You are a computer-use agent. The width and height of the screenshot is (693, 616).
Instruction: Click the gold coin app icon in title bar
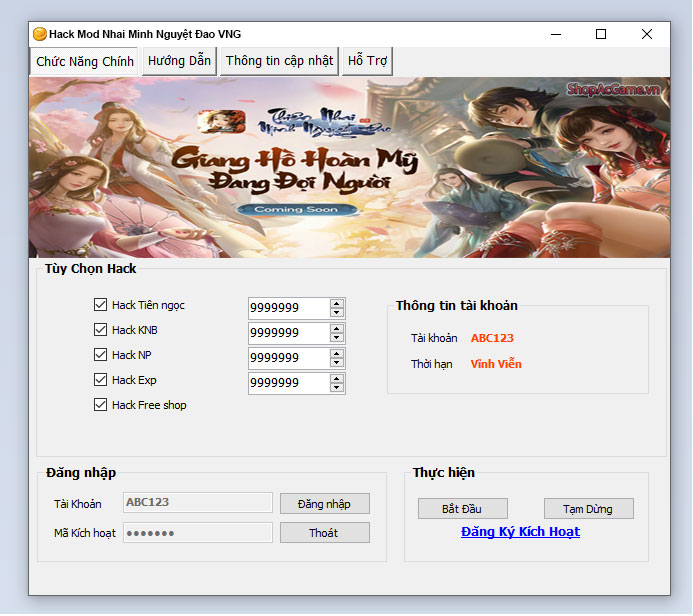pos(40,34)
